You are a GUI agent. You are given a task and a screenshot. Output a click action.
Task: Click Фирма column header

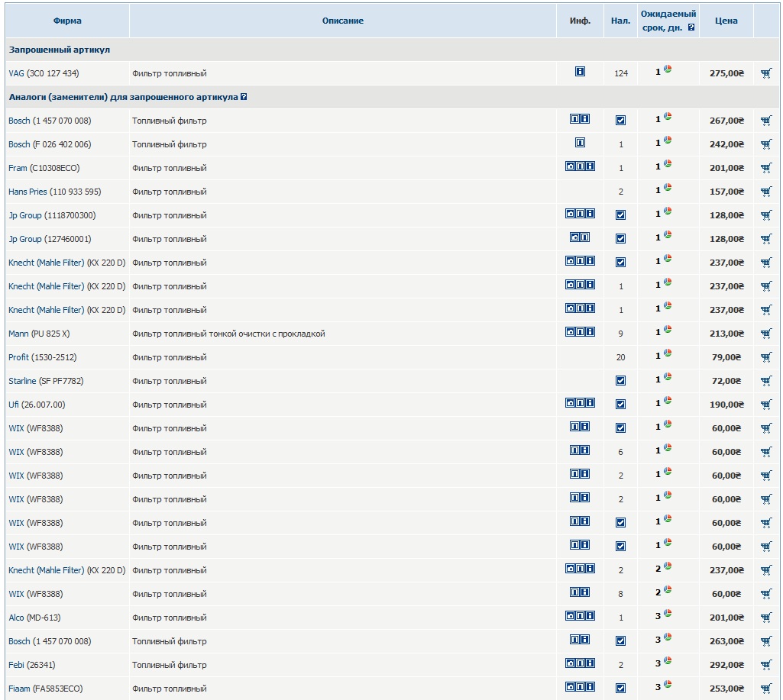pyautogui.click(x=67, y=21)
